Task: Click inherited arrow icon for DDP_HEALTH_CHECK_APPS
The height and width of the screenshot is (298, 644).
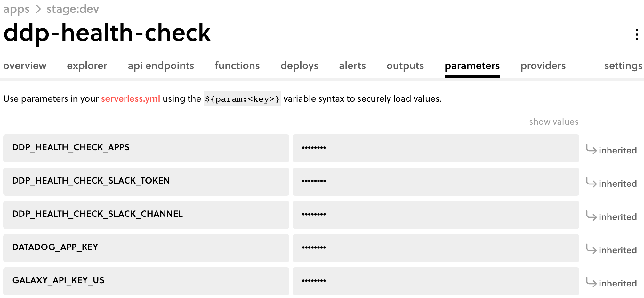Action: 591,149
